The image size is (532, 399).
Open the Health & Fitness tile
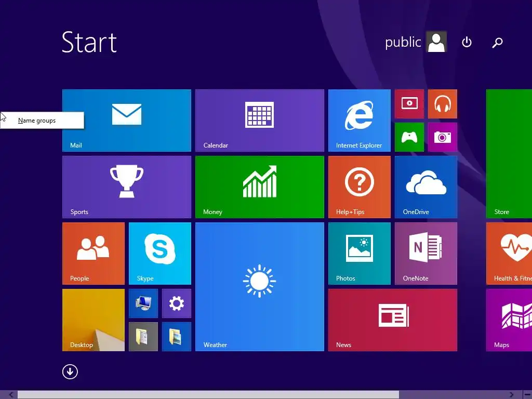509,254
